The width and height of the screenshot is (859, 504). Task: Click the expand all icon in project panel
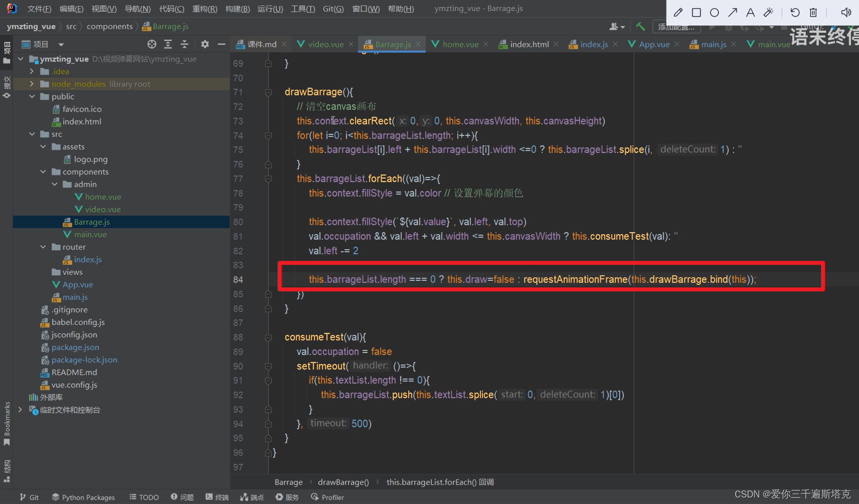point(168,44)
